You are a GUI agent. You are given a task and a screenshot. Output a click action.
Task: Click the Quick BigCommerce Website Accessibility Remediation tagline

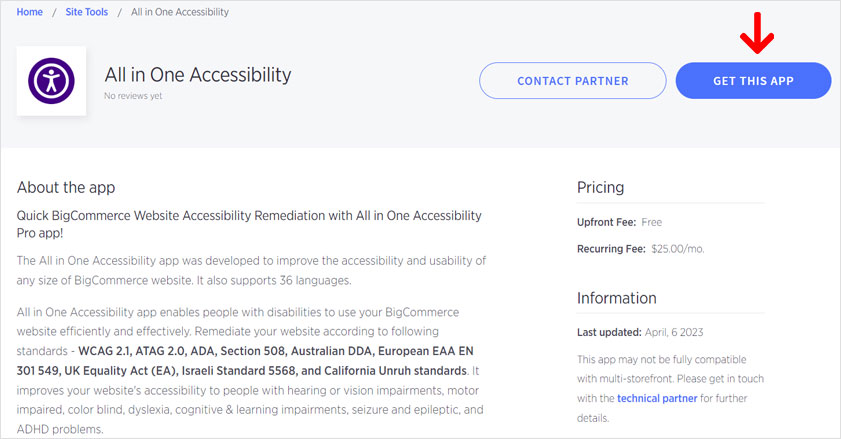click(249, 224)
